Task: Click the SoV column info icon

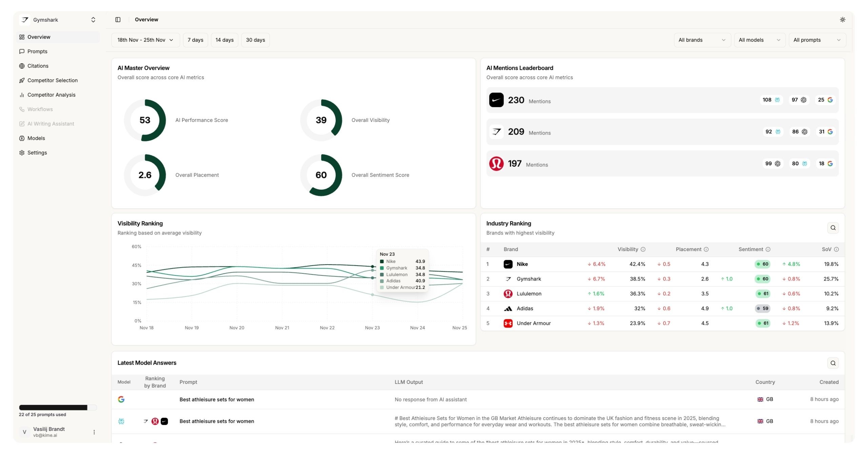Action: 836,249
